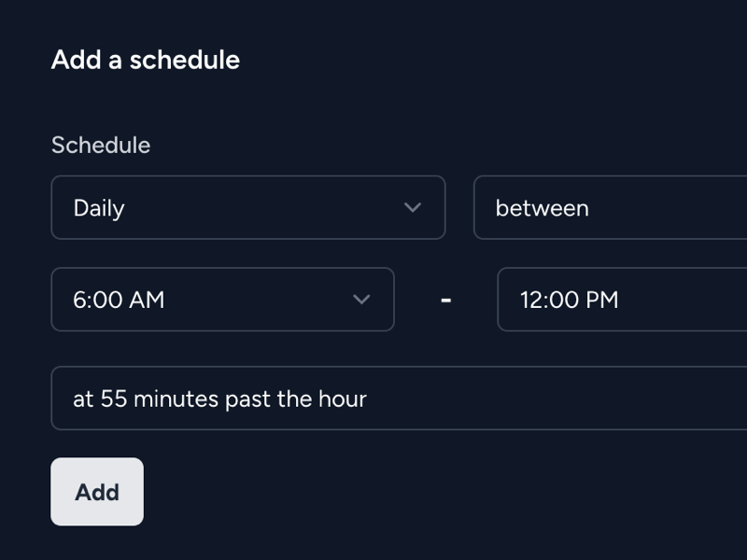Open the 12:00 PM end time selector
This screenshot has width=747, height=560.
click(622, 300)
